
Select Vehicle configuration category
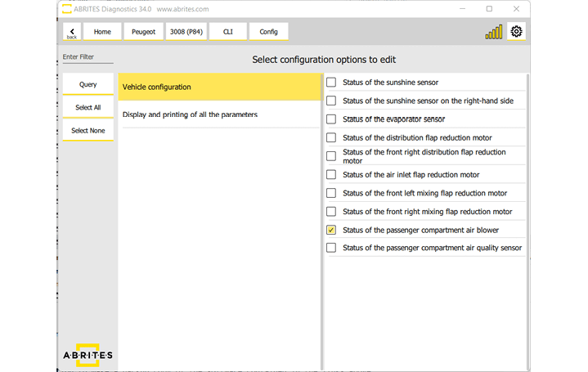pyautogui.click(x=219, y=87)
